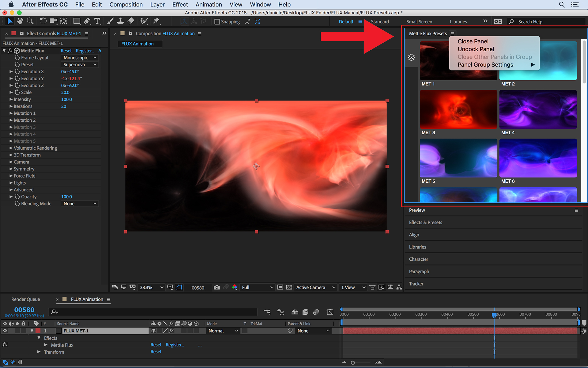Click the Composition Mini-Flowchart icon in timeline
The height and width of the screenshot is (368, 588).
(267, 312)
